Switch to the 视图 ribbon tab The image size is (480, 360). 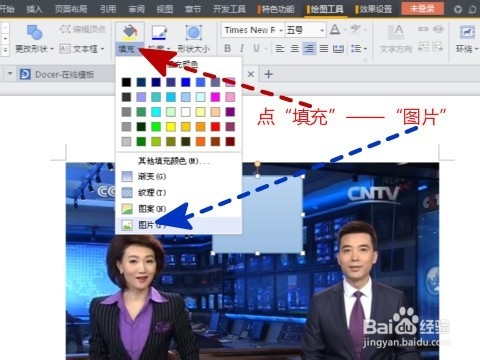point(165,9)
